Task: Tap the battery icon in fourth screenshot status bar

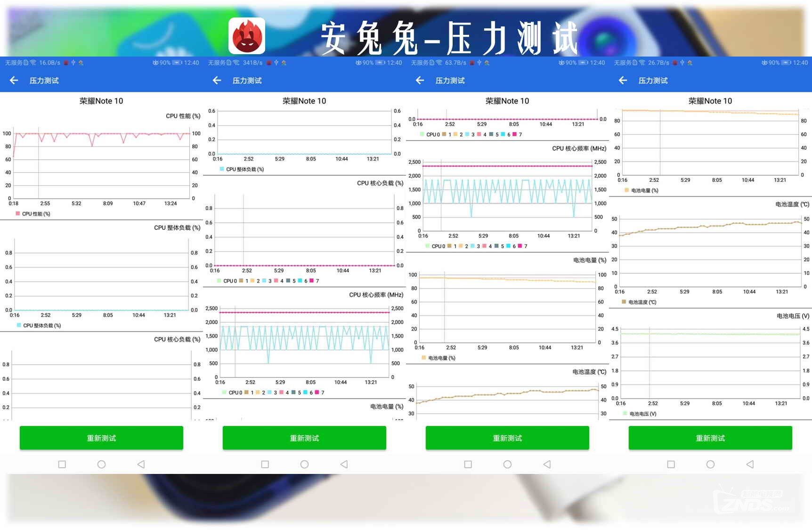Action: (x=786, y=63)
